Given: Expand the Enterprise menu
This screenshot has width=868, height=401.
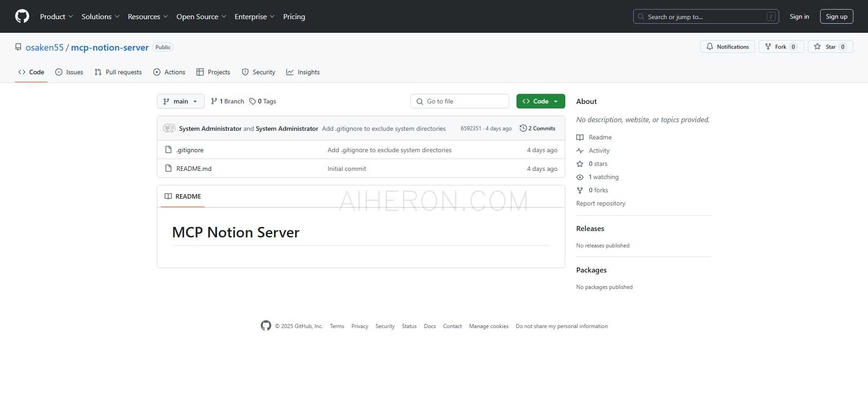Looking at the screenshot, I should (x=254, y=16).
